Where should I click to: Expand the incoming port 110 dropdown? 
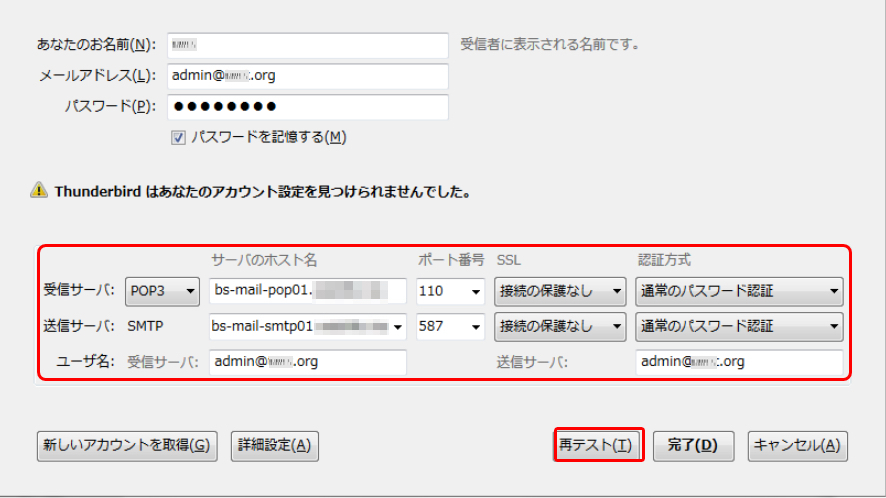coord(449,292)
